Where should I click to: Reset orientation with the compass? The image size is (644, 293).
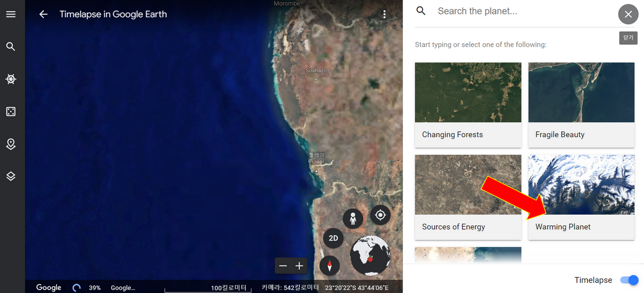(330, 265)
